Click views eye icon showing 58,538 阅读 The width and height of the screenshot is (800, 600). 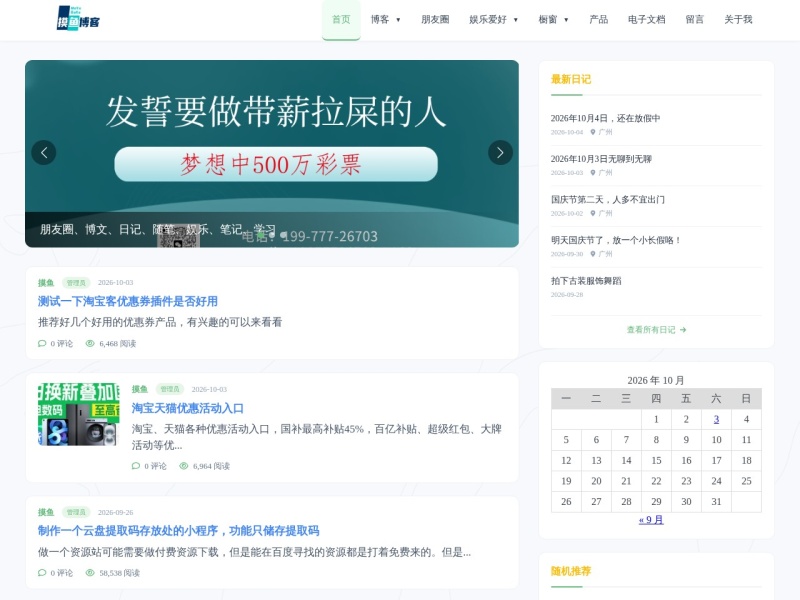point(90,573)
